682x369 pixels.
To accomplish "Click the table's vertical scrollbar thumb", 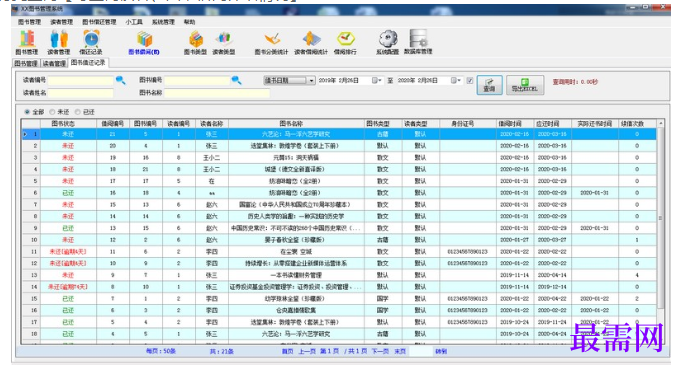I will click(660, 218).
